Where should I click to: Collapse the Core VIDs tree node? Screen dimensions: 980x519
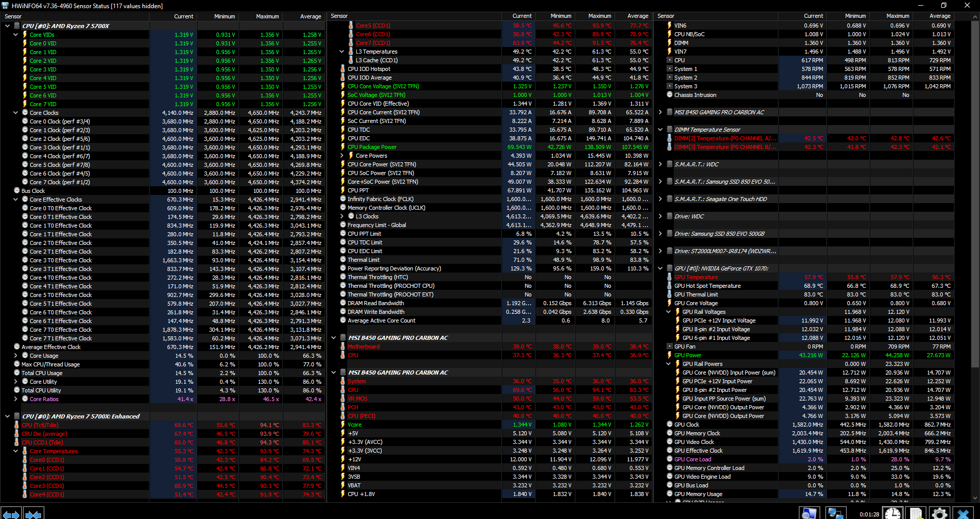click(x=15, y=35)
